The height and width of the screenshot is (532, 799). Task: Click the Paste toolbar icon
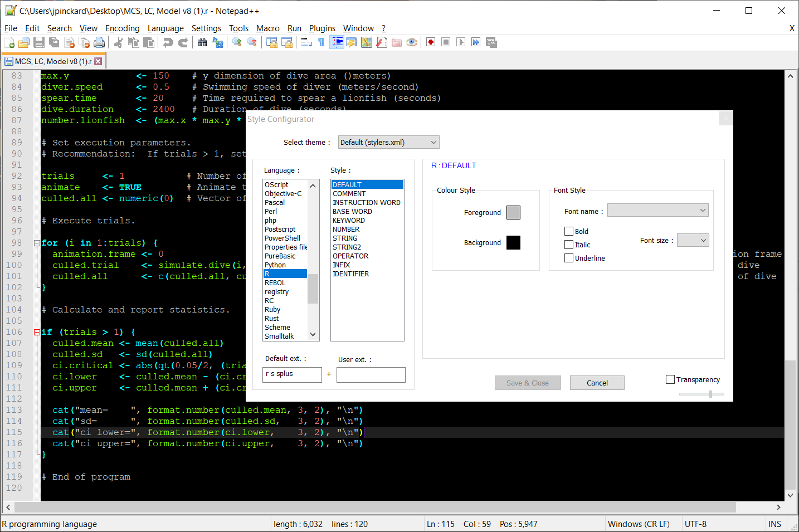(x=149, y=42)
